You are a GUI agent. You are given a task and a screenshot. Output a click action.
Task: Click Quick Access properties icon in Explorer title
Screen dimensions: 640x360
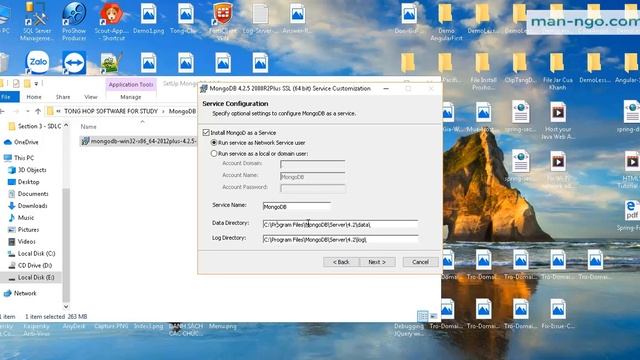(x=16, y=84)
